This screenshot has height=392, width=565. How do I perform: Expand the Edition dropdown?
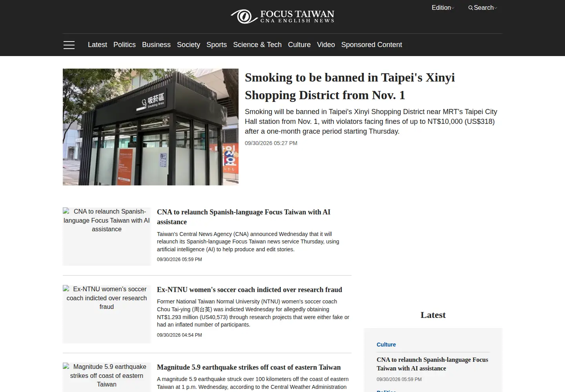click(443, 8)
